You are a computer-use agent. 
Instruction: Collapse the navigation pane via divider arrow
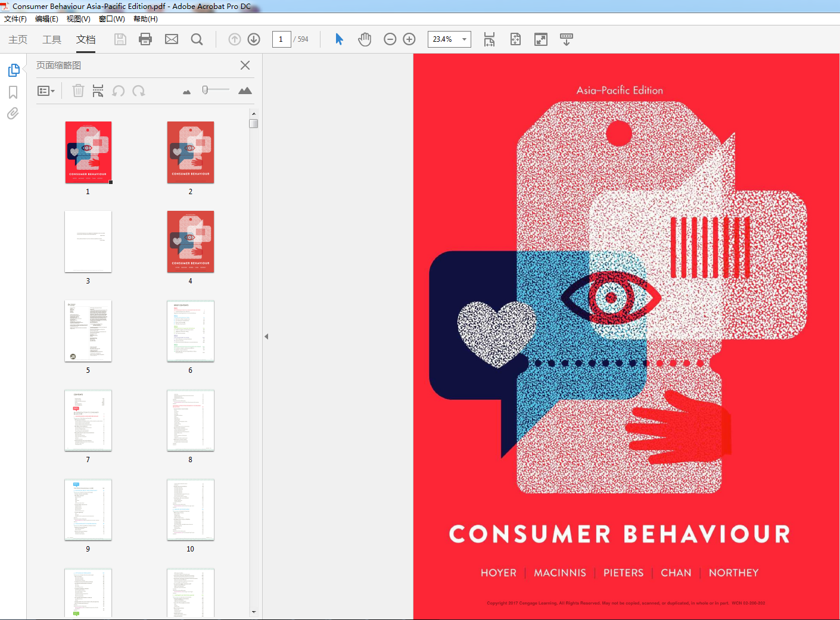click(x=266, y=337)
